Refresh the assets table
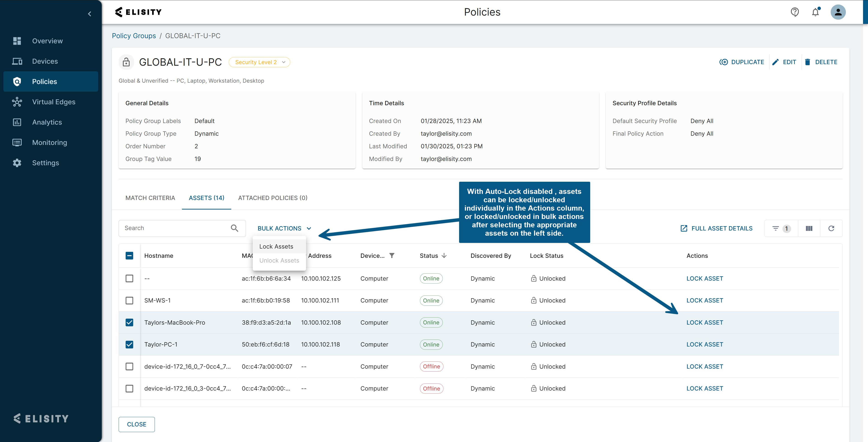 [x=831, y=228]
